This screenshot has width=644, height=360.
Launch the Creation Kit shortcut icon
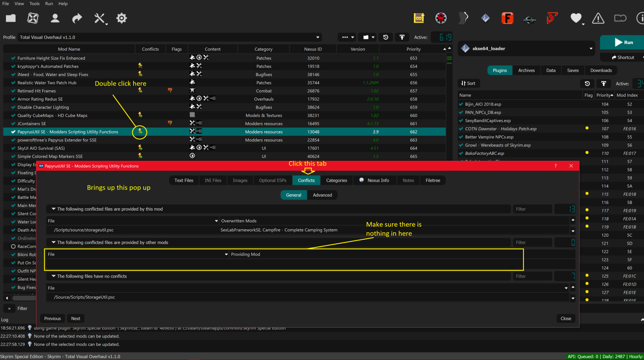pos(530,19)
